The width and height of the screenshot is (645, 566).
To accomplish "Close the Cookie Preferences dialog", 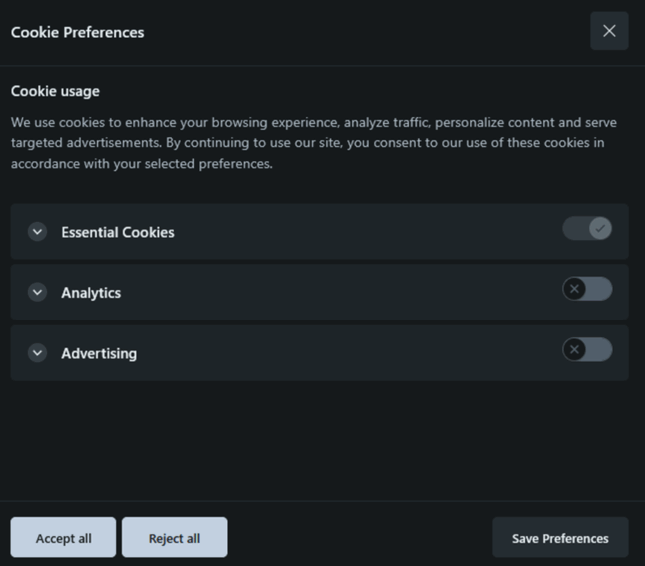I will (609, 31).
